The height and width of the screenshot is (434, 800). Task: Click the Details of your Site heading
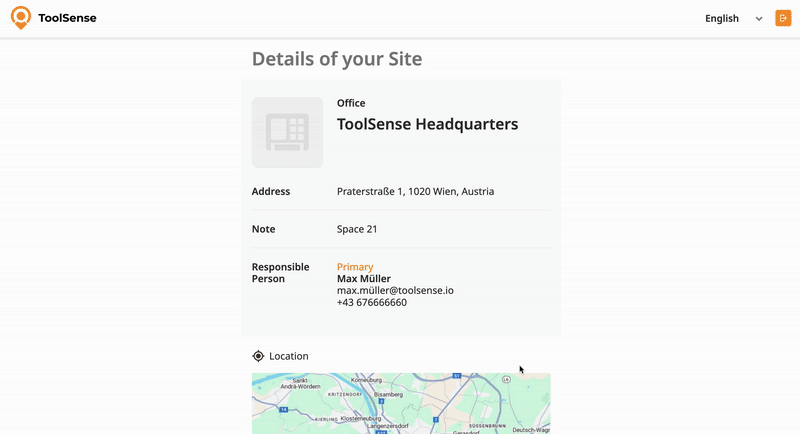coord(337,59)
